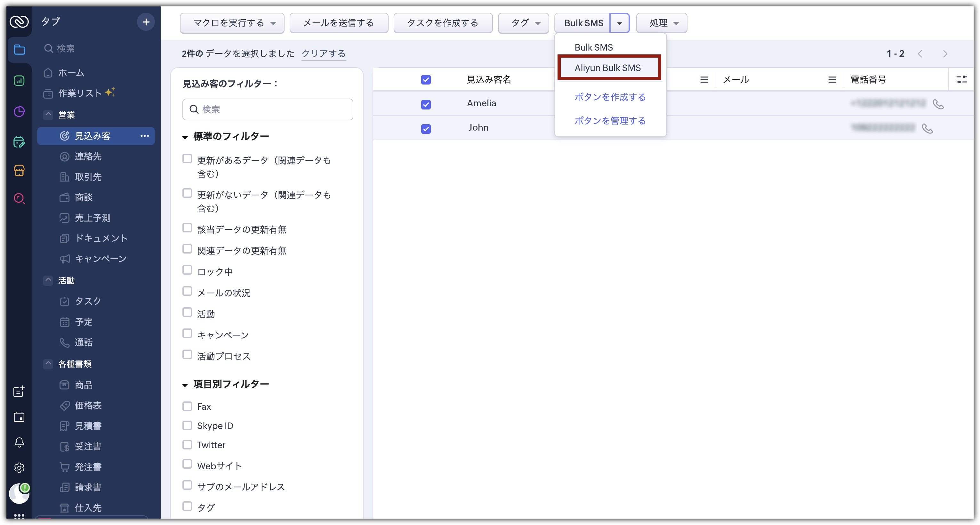Click the calendar icon in left rail

(19, 417)
